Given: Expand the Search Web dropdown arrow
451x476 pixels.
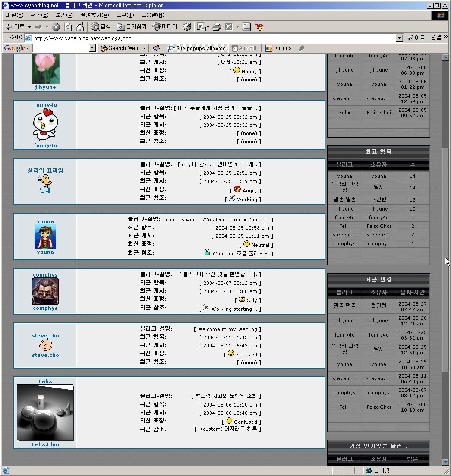Looking at the screenshot, I should [144, 48].
